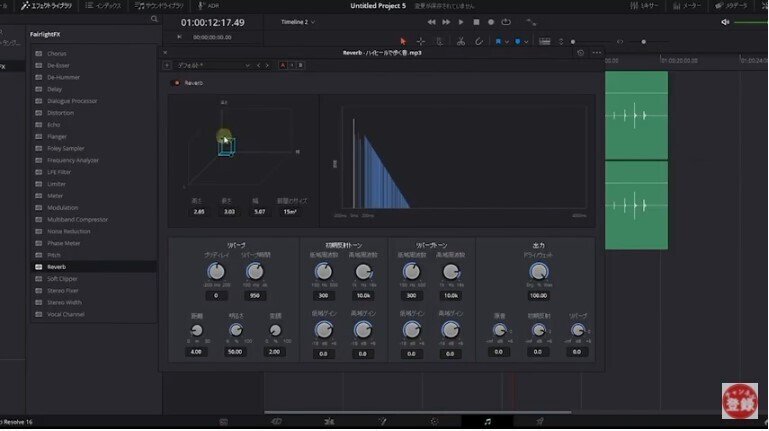Click the reverb time field showing 950

click(x=255, y=296)
